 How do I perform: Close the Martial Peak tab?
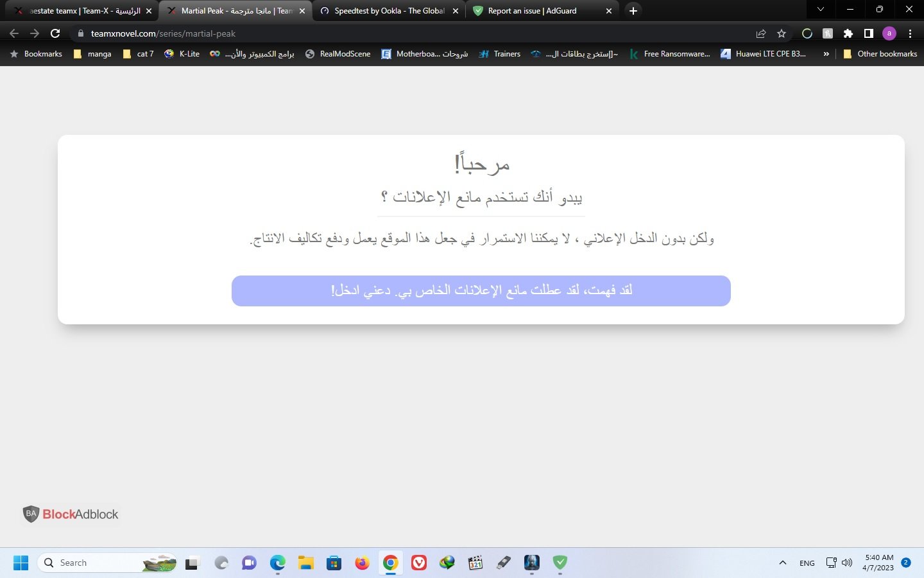(302, 11)
